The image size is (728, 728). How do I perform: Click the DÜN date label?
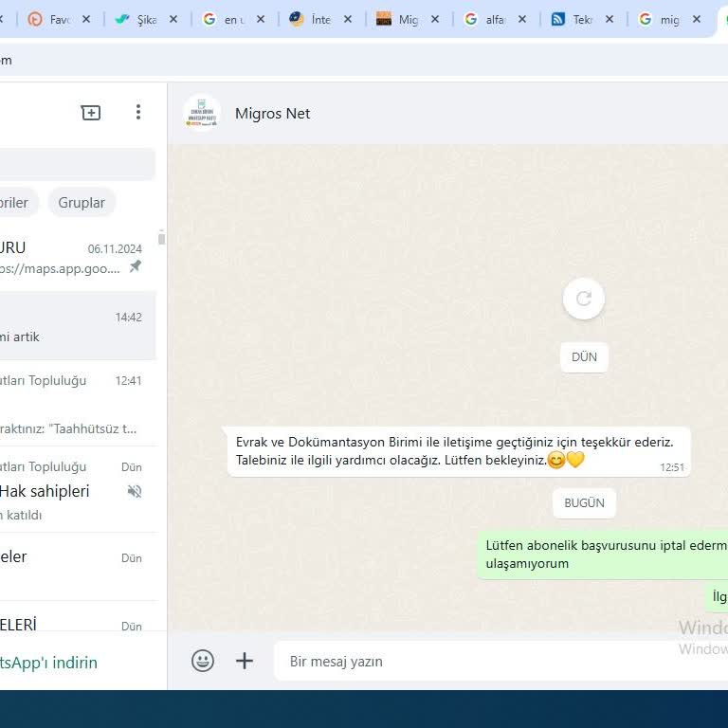[x=584, y=357]
